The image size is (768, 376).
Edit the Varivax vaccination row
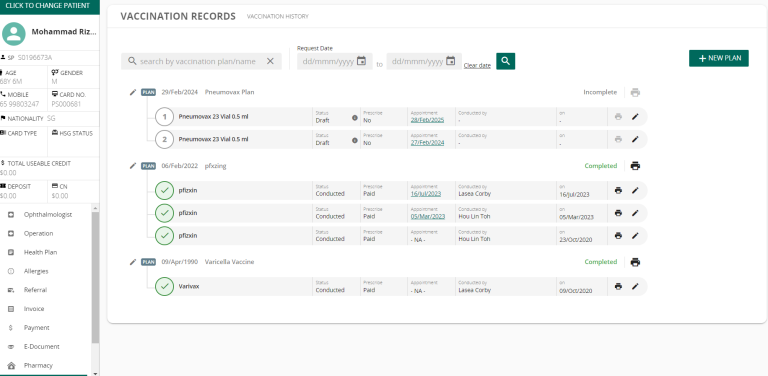coord(635,286)
